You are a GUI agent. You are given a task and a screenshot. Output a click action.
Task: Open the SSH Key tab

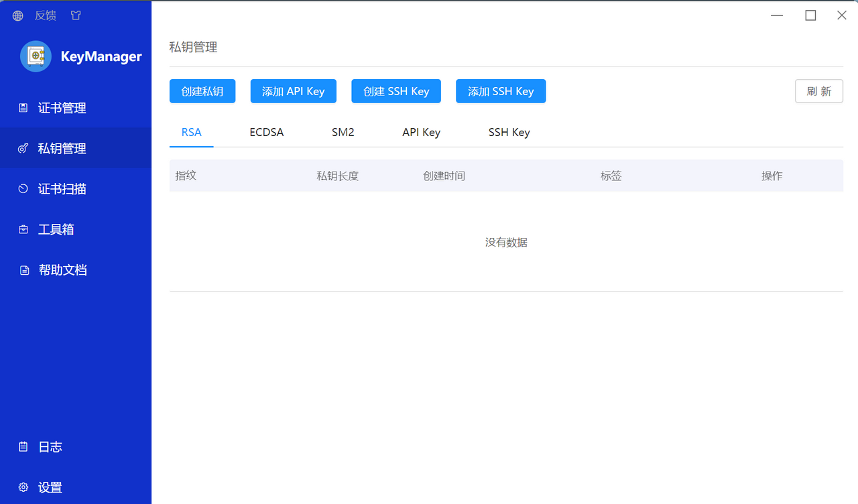click(509, 132)
